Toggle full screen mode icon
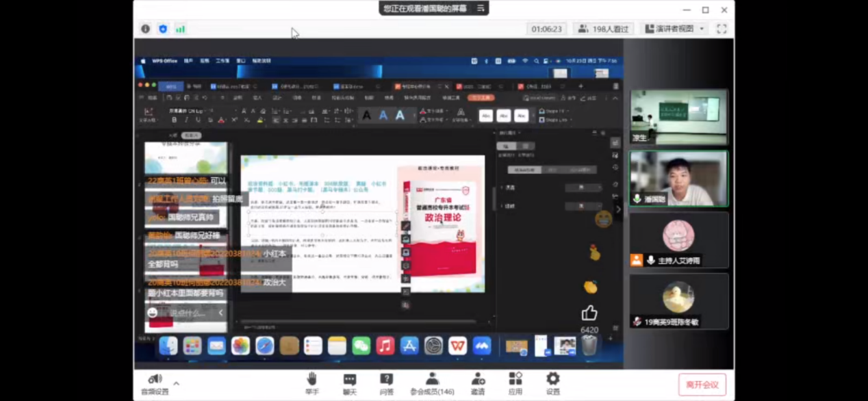This screenshot has width=868, height=401. coord(722,29)
